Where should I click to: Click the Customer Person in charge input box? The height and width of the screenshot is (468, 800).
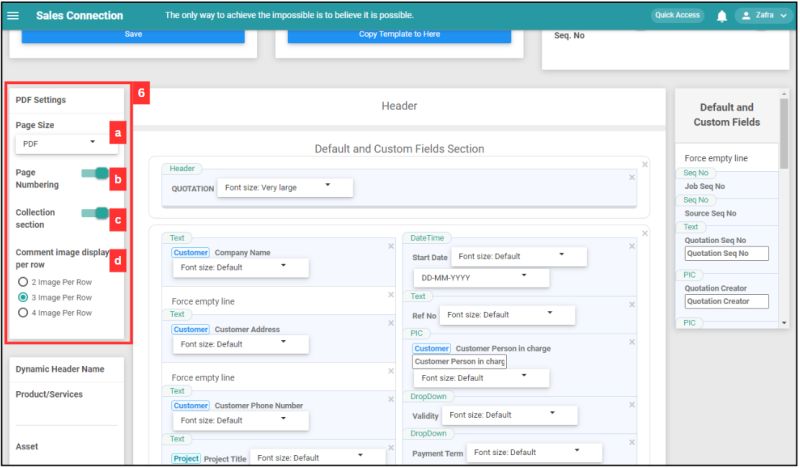tap(459, 361)
